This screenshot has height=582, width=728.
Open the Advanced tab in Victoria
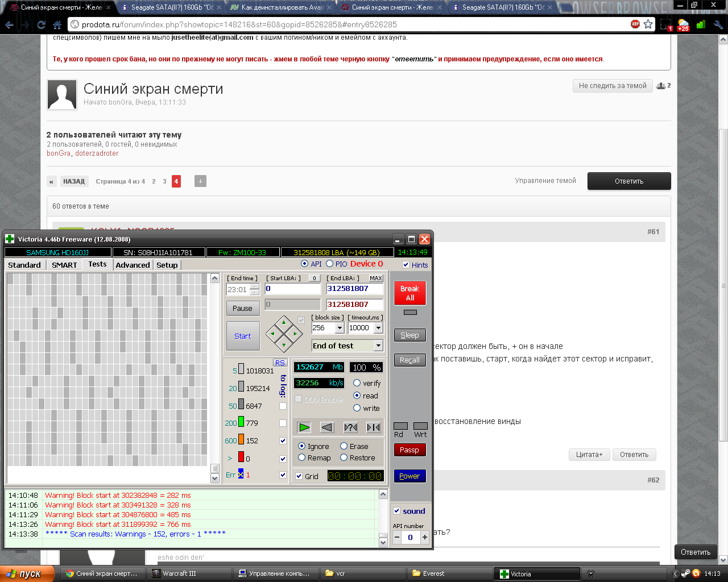[x=133, y=265]
